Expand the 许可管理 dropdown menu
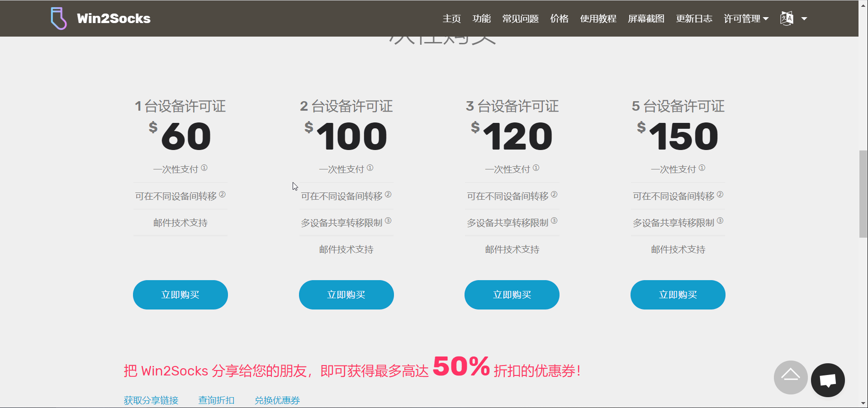 click(746, 19)
